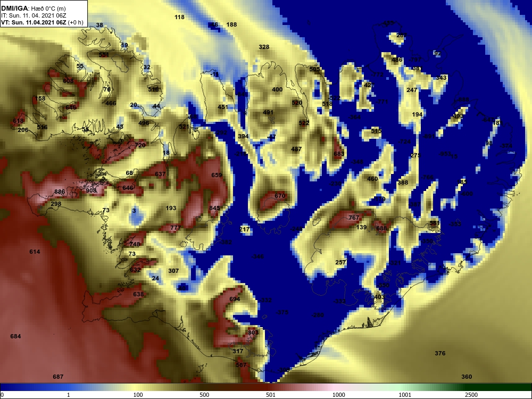Click the map value 451
Screen dimensions: 532x399
pos(223,107)
